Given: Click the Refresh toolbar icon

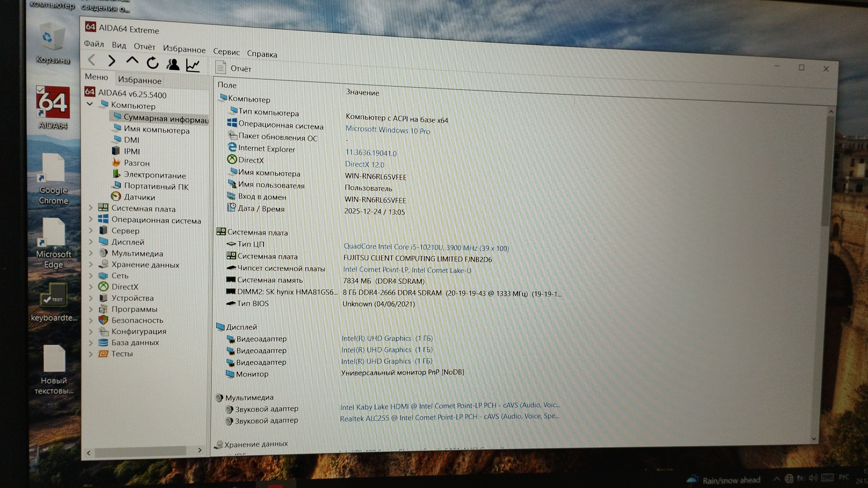Looking at the screenshot, I should 153,63.
